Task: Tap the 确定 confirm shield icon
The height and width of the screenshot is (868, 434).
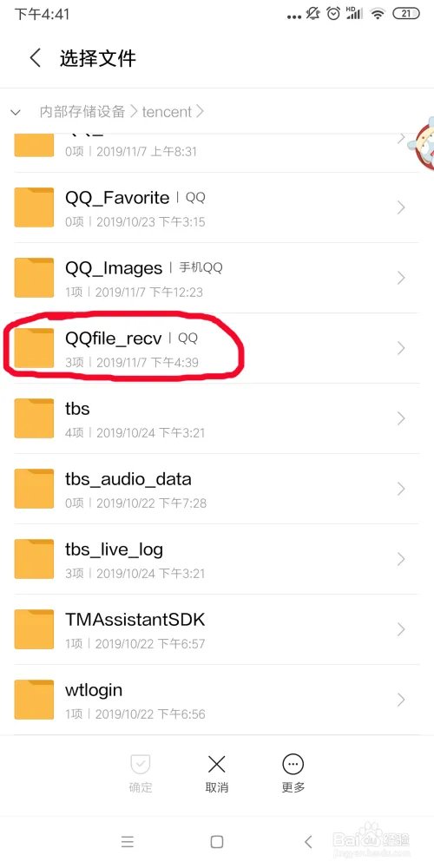Action: (x=140, y=765)
